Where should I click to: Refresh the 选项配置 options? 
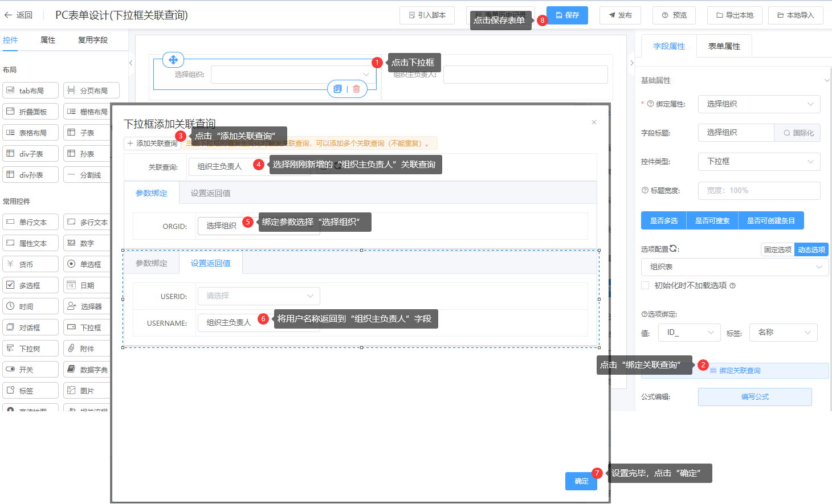[674, 248]
